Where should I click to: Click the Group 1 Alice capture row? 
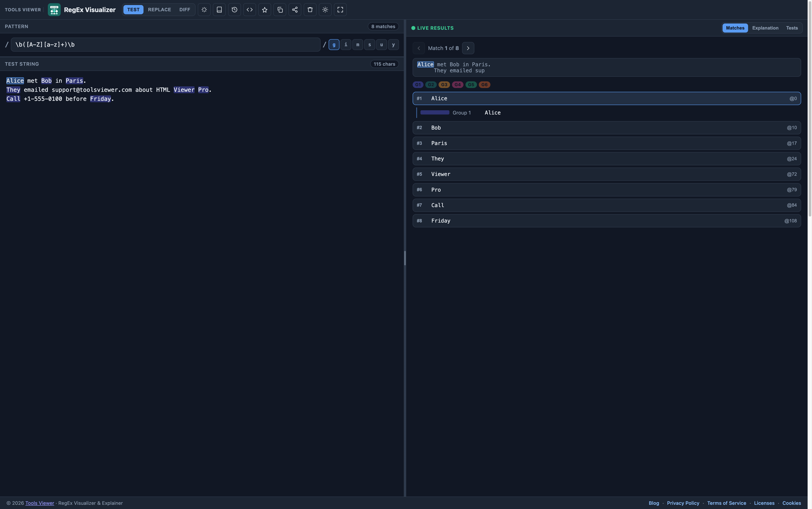(x=609, y=113)
